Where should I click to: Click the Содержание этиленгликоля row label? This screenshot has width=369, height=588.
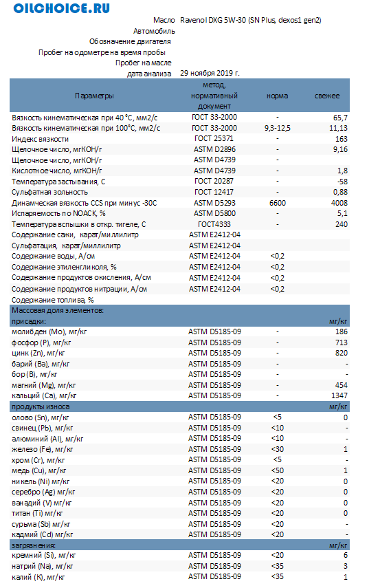tap(64, 268)
